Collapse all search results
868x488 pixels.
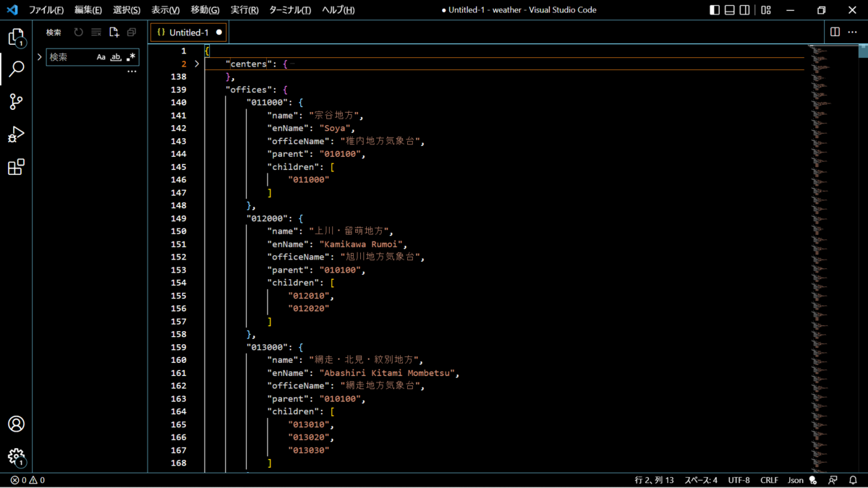click(x=131, y=33)
